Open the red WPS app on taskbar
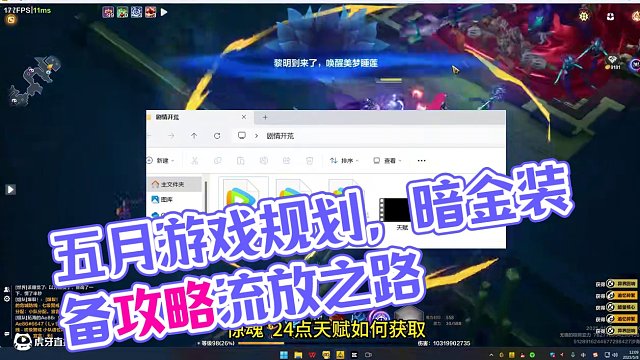The width and height of the screenshot is (640, 360). pyautogui.click(x=312, y=355)
